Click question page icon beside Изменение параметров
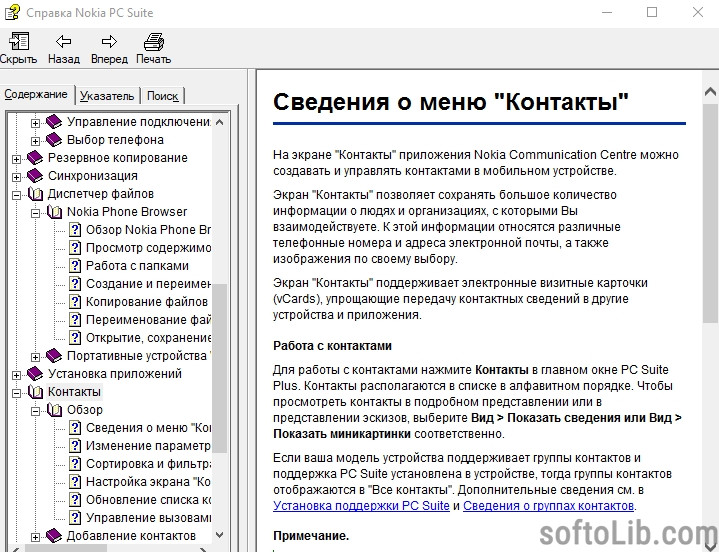 click(x=75, y=446)
